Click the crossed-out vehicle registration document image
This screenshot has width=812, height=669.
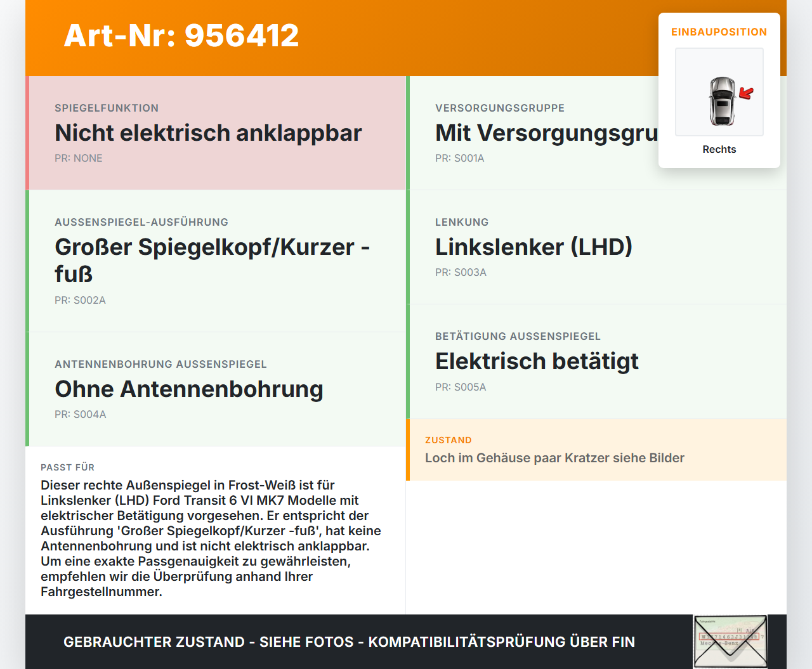730,641
